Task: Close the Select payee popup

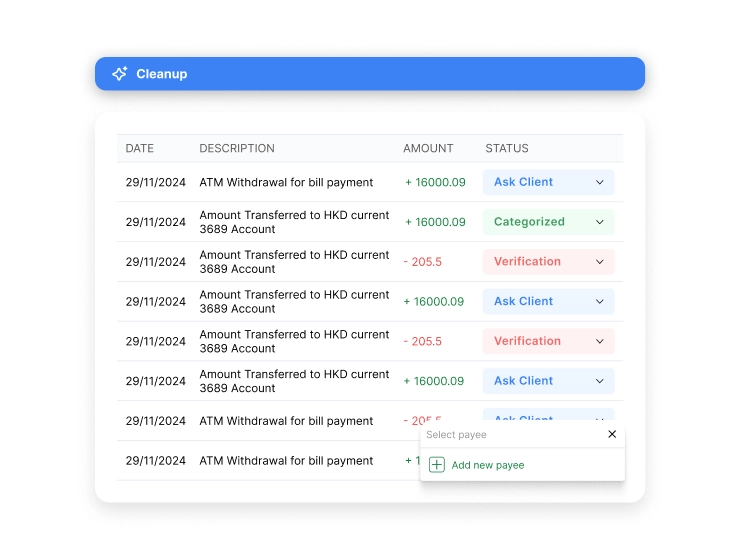Action: click(612, 435)
